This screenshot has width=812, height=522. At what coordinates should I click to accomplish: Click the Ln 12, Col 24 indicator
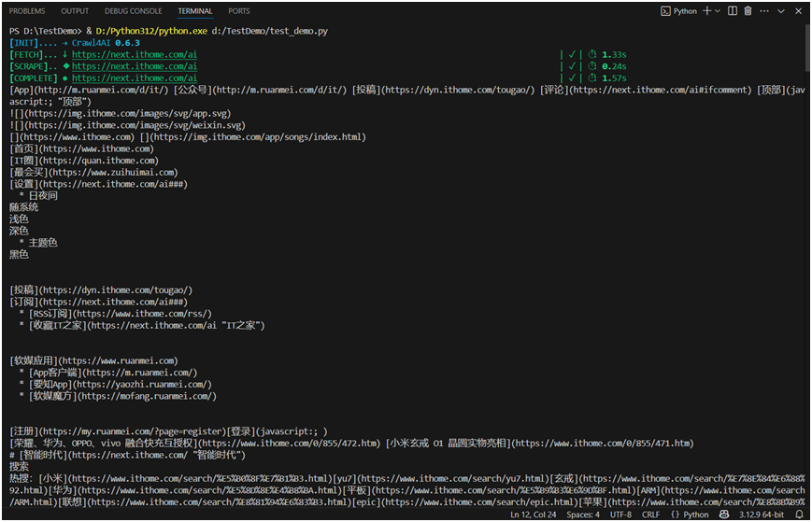coord(533,515)
